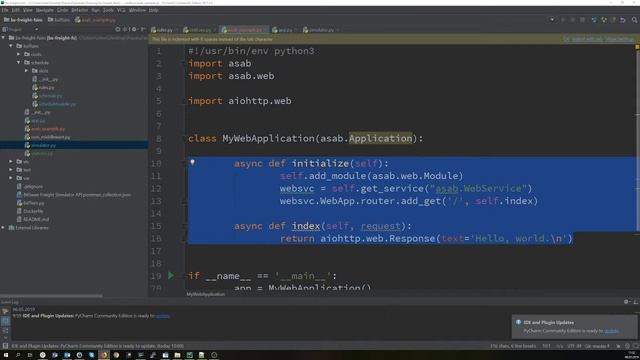Viewport: 640px width, 360px height.
Task: Click the Debug button in the top toolbar
Action: pyautogui.click(x=573, y=20)
